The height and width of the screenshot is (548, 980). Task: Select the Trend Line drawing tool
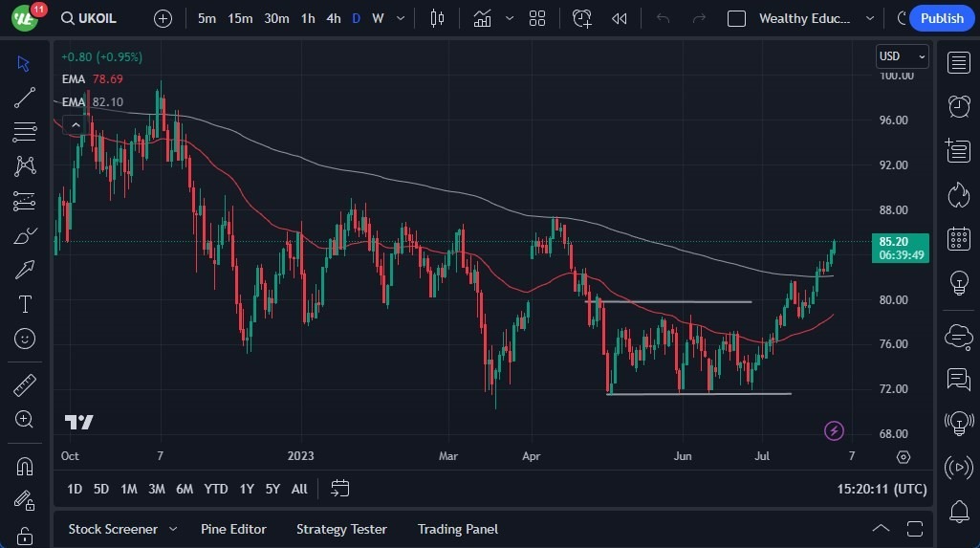point(25,97)
